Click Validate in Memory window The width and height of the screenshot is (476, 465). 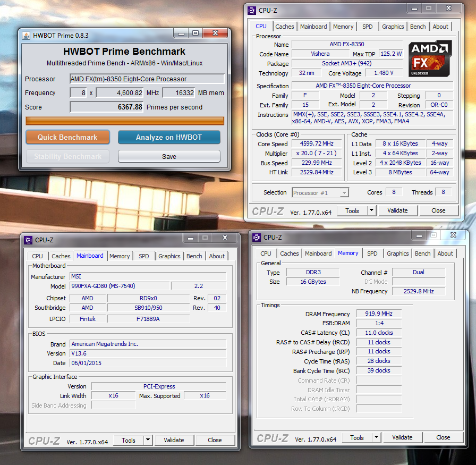click(x=402, y=437)
